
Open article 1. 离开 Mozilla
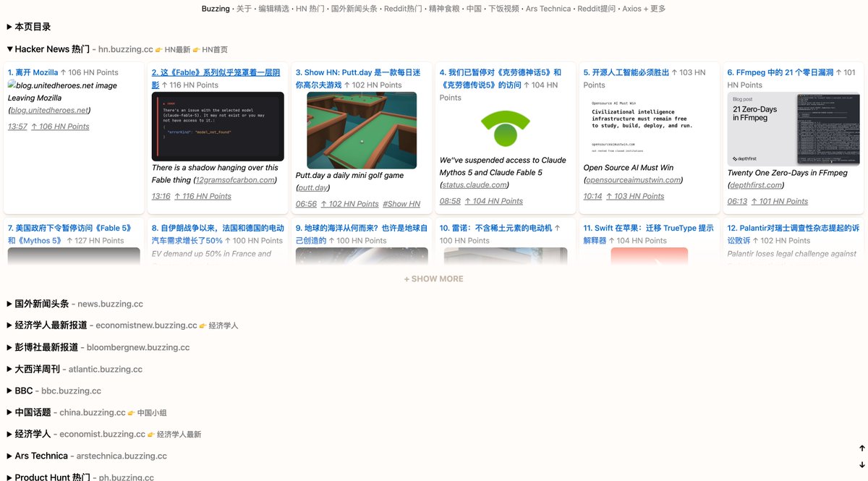tap(33, 72)
